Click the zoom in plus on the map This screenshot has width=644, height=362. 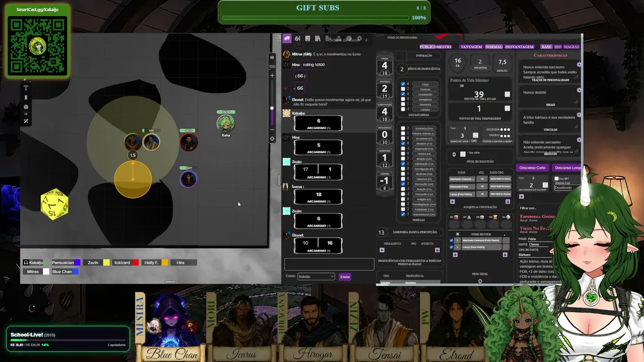coord(272,75)
